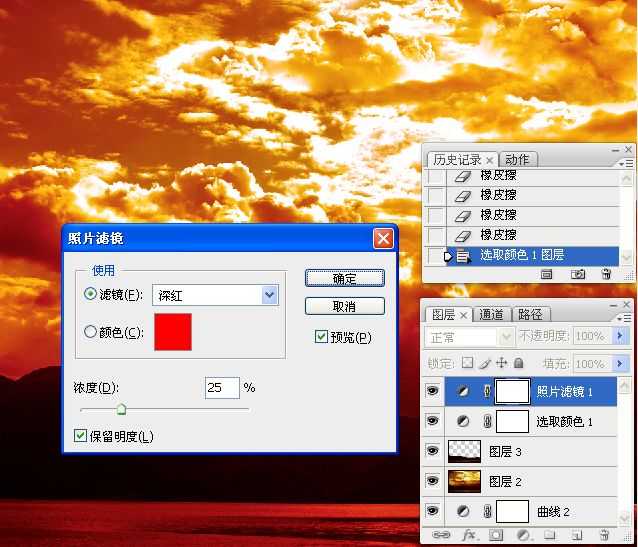Image resolution: width=638 pixels, height=547 pixels.
Task: Click the 选取颜色 1 图层 history state icon
Action: [x=462, y=256]
